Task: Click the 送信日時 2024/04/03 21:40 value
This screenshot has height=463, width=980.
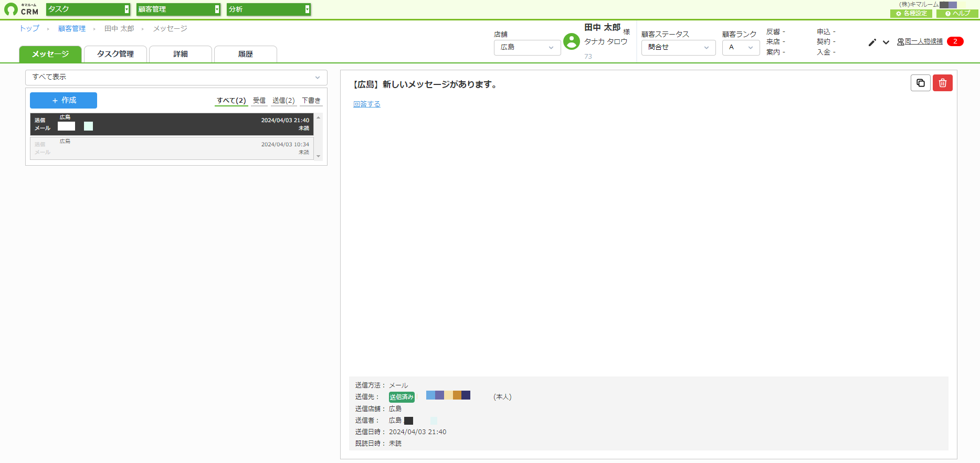Action: tap(418, 432)
